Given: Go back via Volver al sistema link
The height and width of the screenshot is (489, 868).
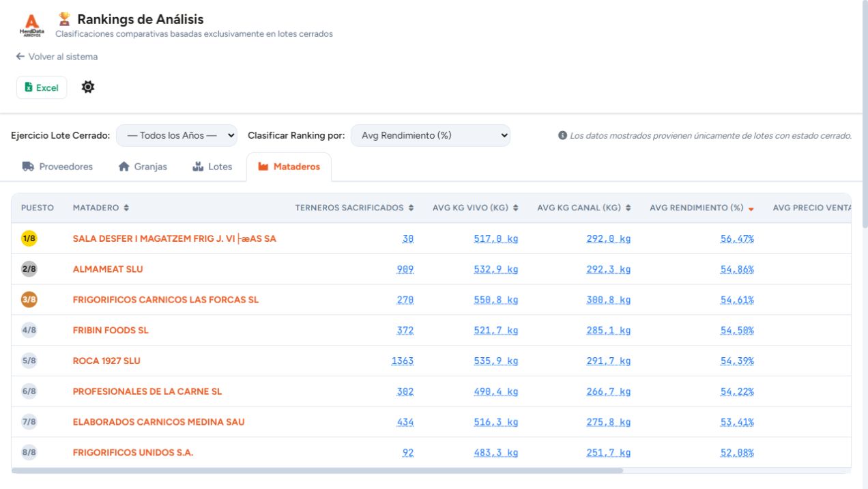Looking at the screenshot, I should 57,57.
